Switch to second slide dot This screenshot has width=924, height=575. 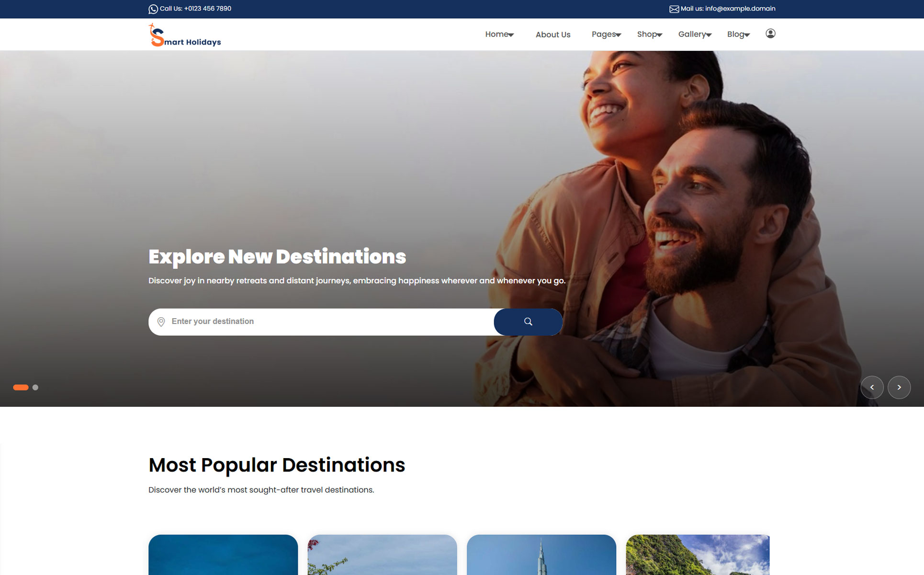35,387
